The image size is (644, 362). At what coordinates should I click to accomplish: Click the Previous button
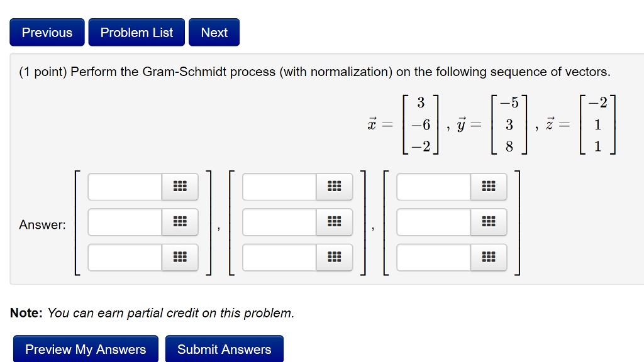pos(47,32)
